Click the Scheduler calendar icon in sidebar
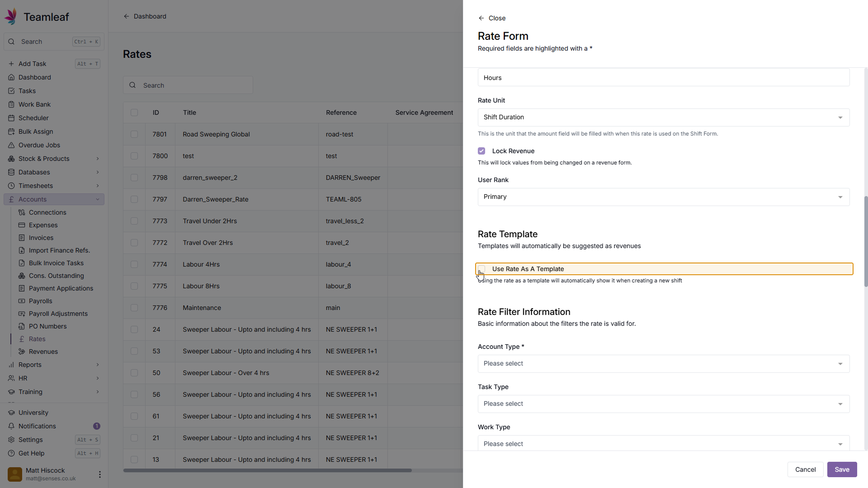 (x=11, y=118)
